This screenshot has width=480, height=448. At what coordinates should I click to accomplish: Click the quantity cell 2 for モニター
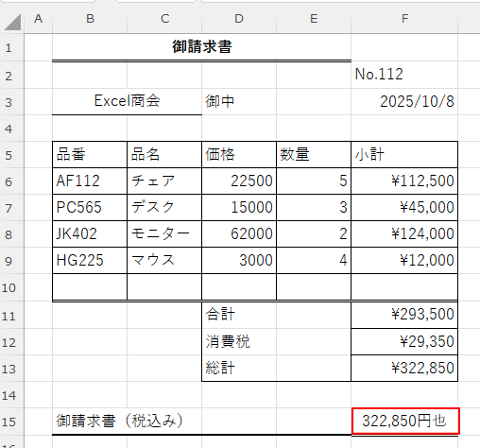[314, 234]
